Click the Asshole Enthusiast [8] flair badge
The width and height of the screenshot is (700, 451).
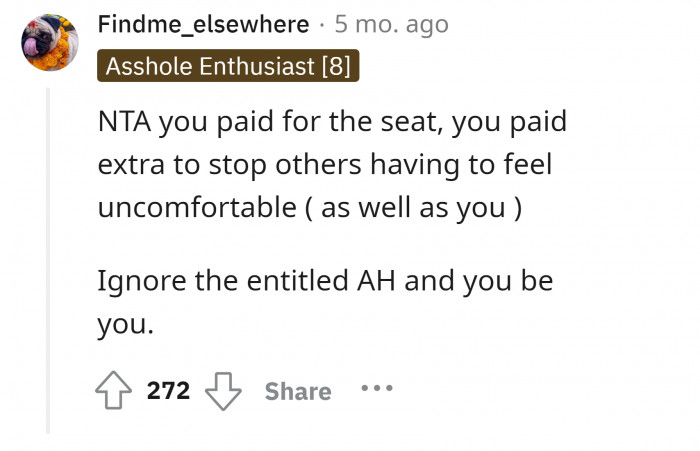[x=228, y=67]
